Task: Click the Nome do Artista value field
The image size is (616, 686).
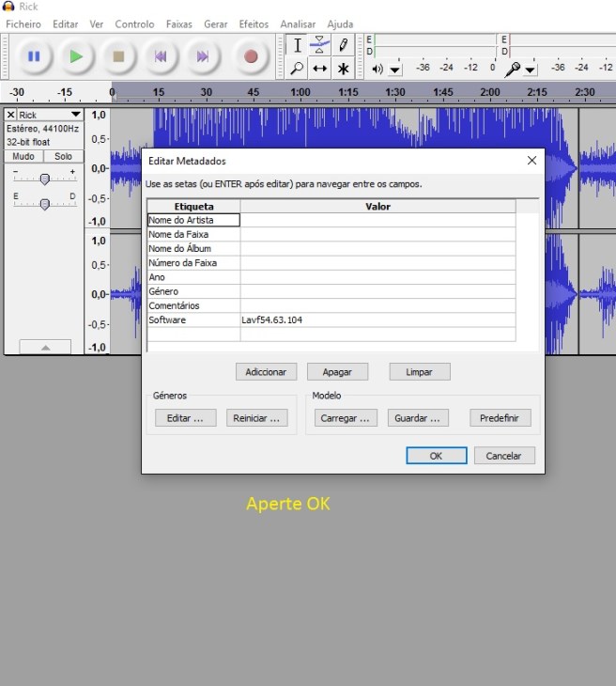Action: coord(377,220)
